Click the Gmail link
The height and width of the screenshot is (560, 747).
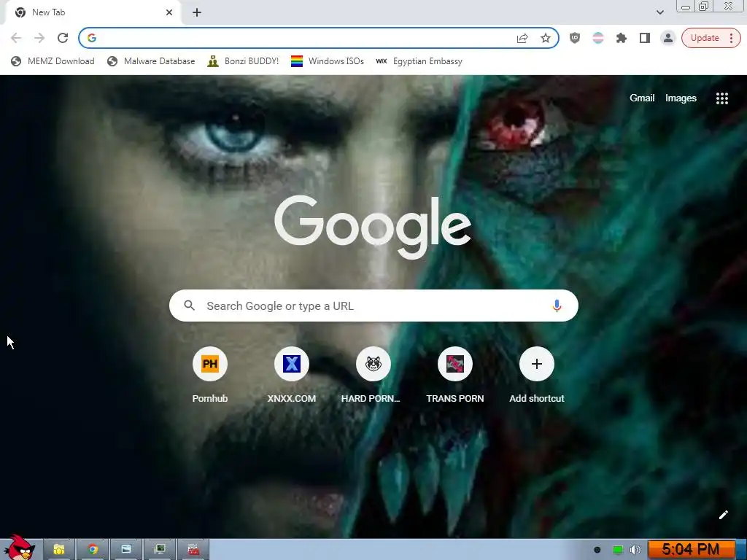click(642, 98)
